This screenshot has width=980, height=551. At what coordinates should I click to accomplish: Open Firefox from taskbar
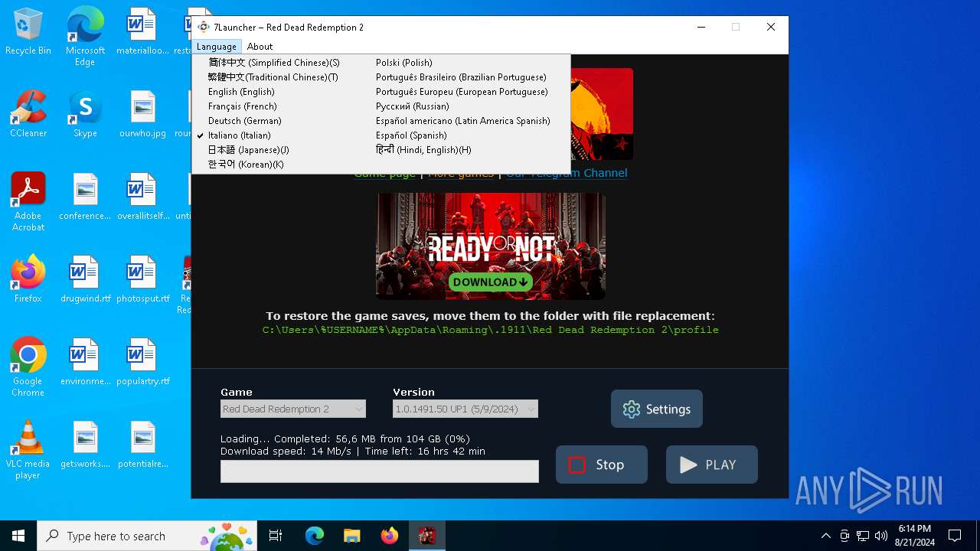(389, 536)
